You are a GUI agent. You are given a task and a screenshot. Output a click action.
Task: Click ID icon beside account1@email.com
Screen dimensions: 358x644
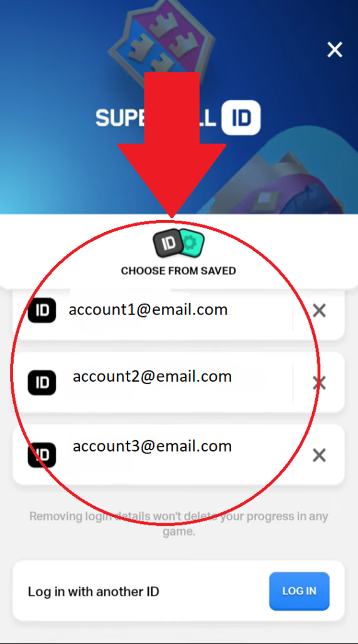click(42, 310)
